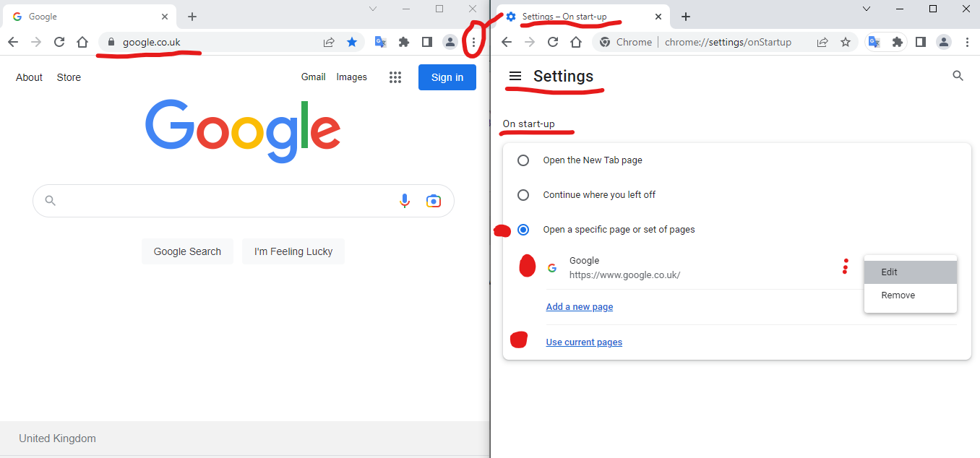Close the Google tab
The width and height of the screenshot is (980, 458).
point(165,17)
